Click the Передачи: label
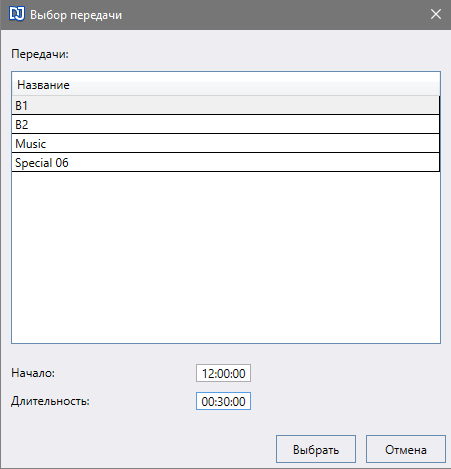 (40, 54)
